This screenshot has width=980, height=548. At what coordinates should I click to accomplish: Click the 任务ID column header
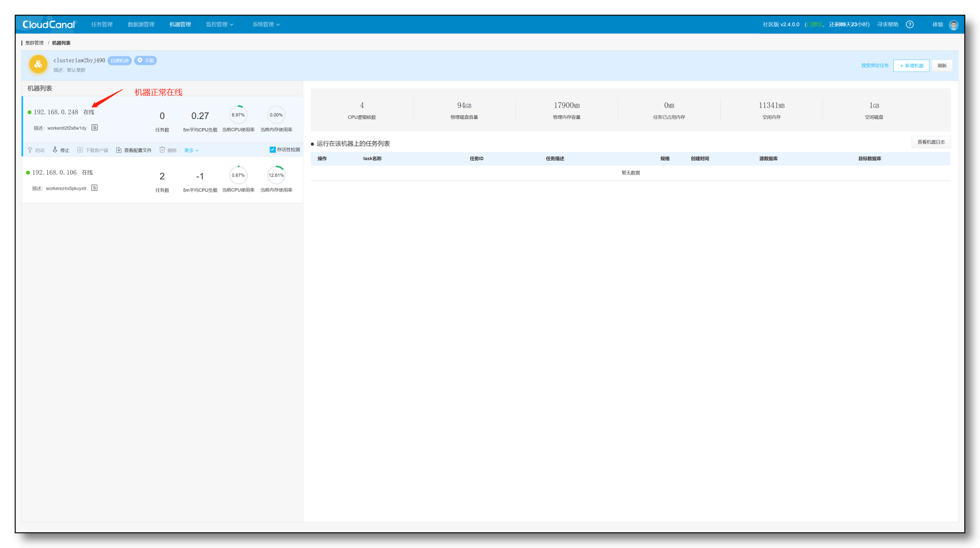tap(476, 159)
